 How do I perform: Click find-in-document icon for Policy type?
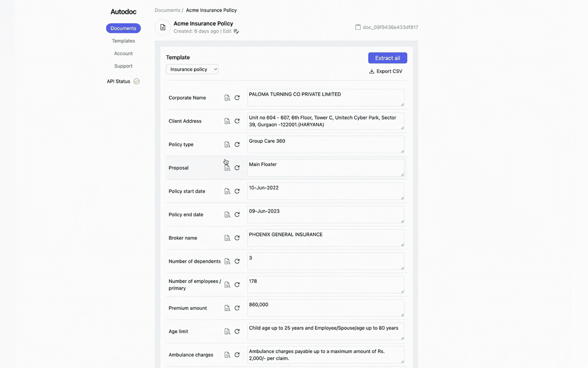coord(227,145)
